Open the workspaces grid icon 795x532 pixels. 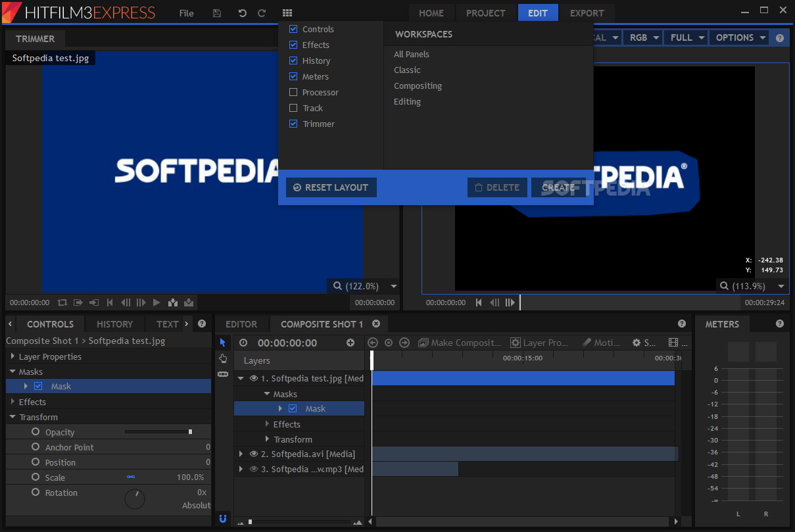[x=287, y=13]
